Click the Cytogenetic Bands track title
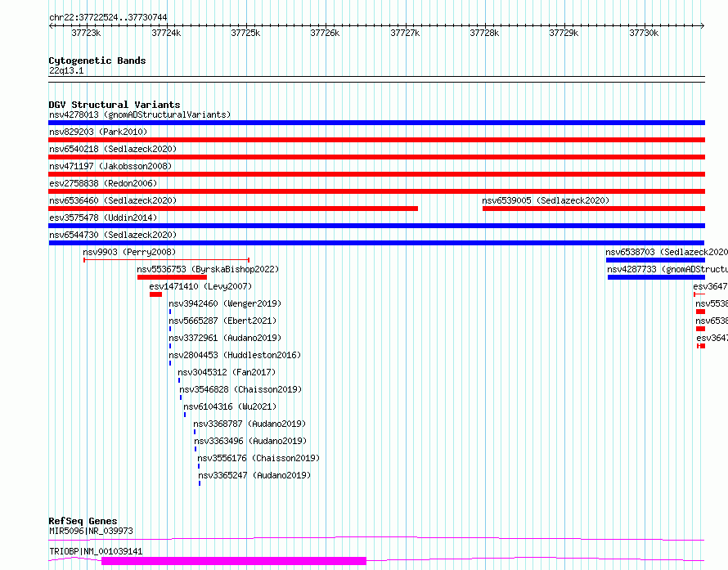This screenshot has width=728, height=570. coord(97,61)
